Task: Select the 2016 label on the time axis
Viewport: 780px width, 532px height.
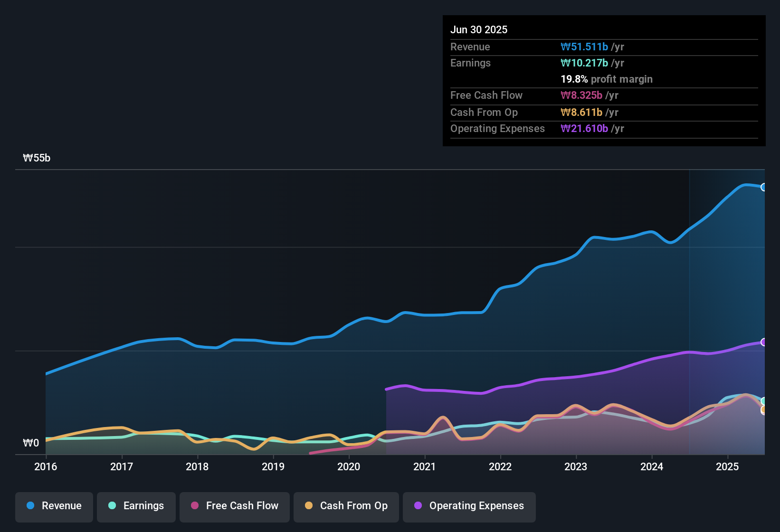Action: coord(46,467)
